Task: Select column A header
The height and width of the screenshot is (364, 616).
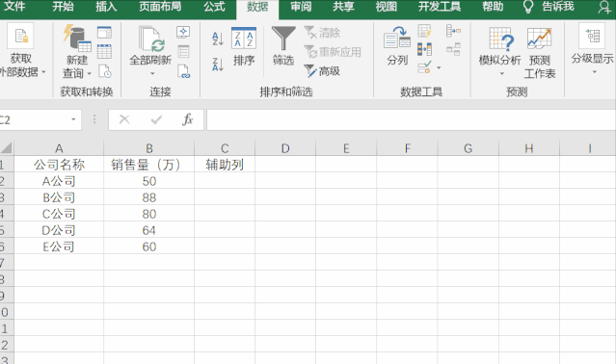Action: tap(59, 148)
